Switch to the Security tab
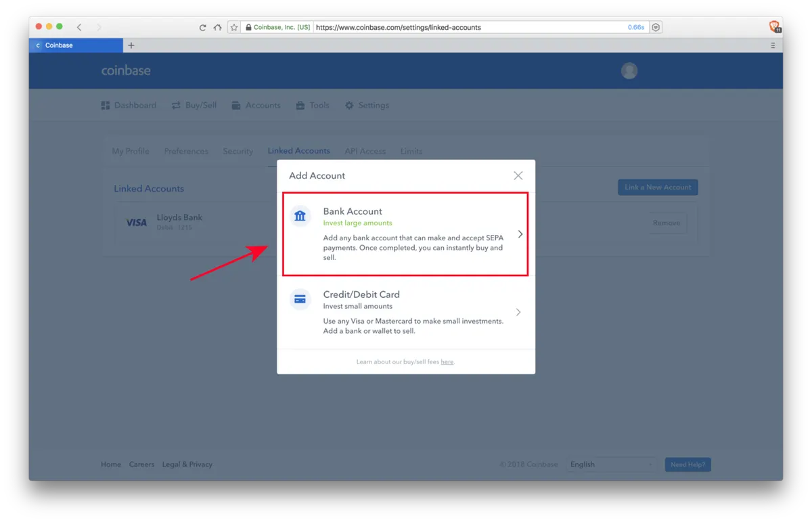Screen dimensions: 812x522 pos(238,151)
